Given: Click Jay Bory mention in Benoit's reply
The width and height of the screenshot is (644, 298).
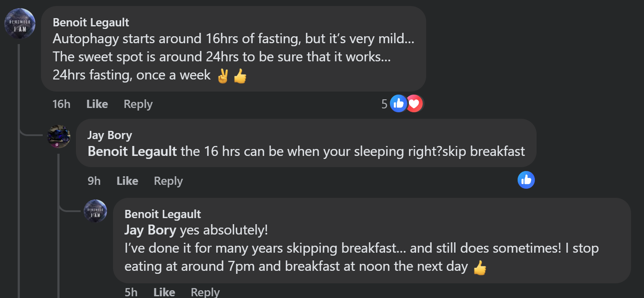Looking at the screenshot, I should [x=150, y=230].
